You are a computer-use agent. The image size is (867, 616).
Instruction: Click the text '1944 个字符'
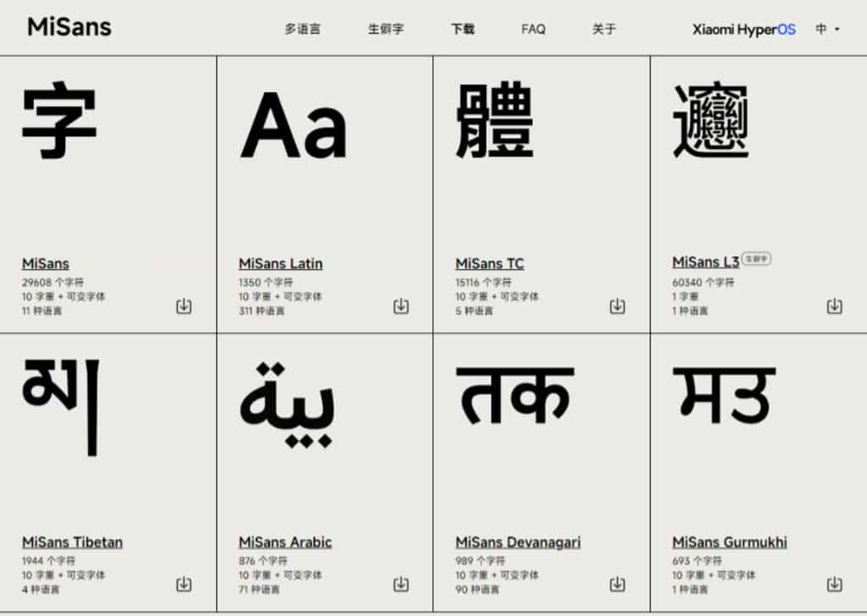pos(48,561)
